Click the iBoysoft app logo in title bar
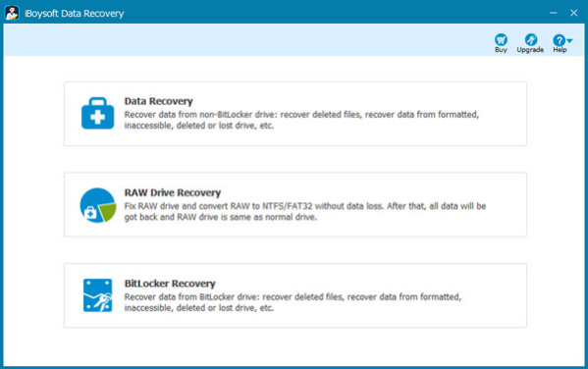Viewport: 588px width, 369px height. click(x=12, y=13)
